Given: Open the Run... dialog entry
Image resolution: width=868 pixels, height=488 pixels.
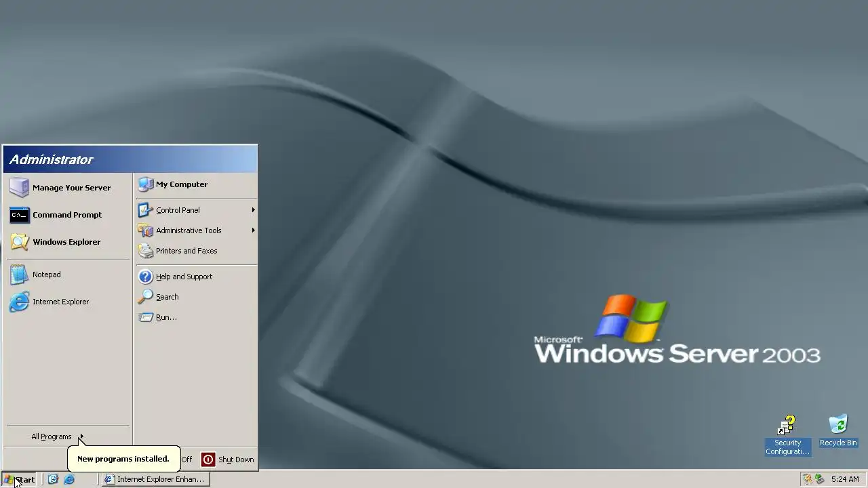Looking at the screenshot, I should (196, 317).
